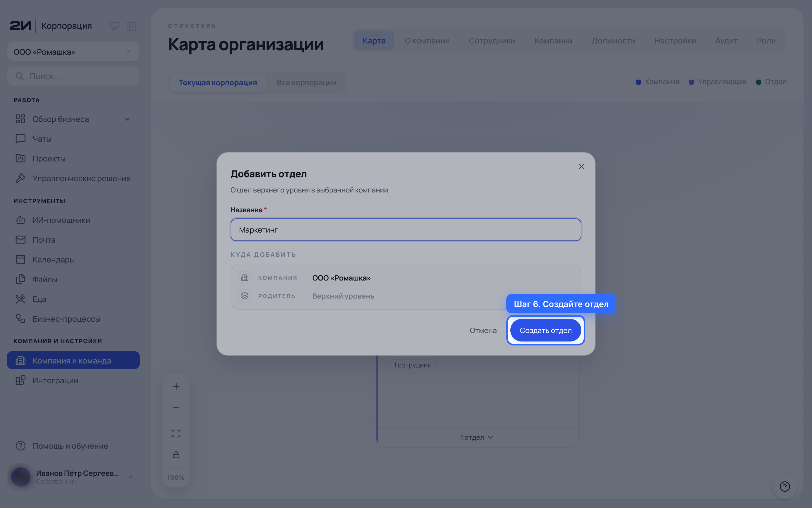
Task: Click the Отдел legend color dot
Action: click(758, 82)
